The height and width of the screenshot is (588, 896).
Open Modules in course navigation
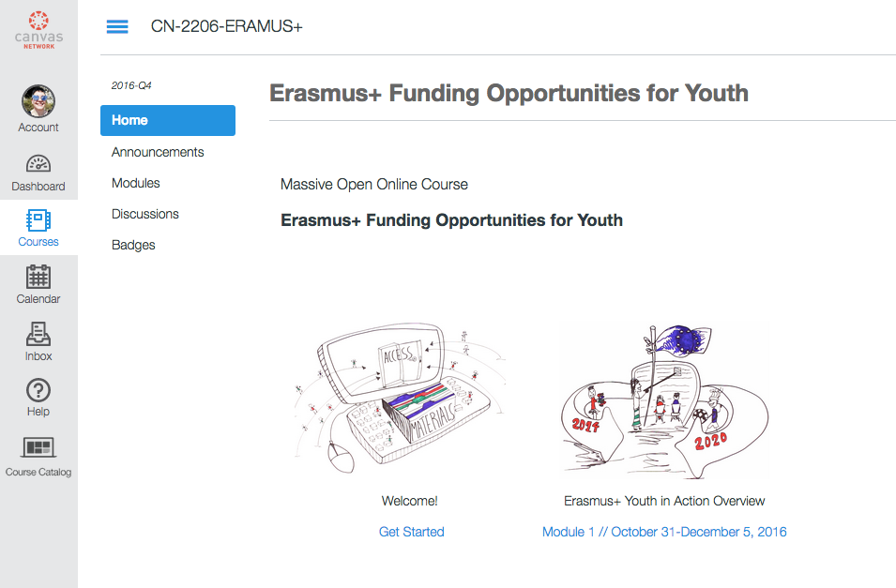click(x=136, y=183)
